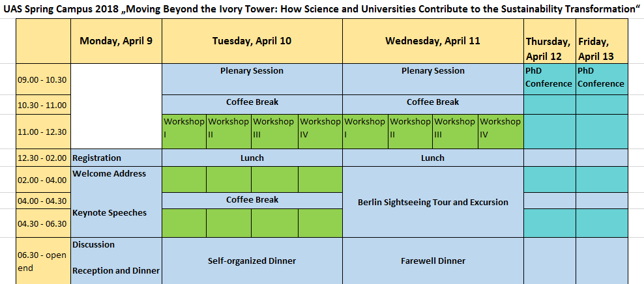This screenshot has width=644, height=284.
Task: Click Thursday's PhD Conference cell
Action: coord(549,77)
